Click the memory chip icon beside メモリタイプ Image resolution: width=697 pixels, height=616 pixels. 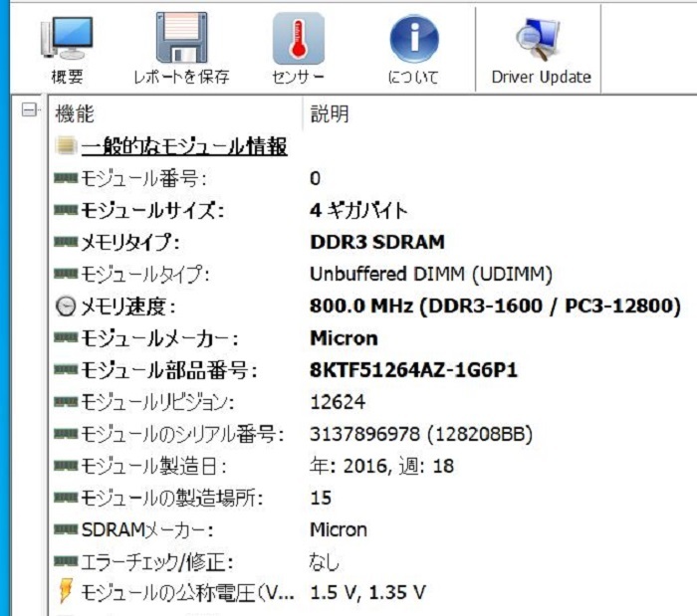click(x=66, y=242)
